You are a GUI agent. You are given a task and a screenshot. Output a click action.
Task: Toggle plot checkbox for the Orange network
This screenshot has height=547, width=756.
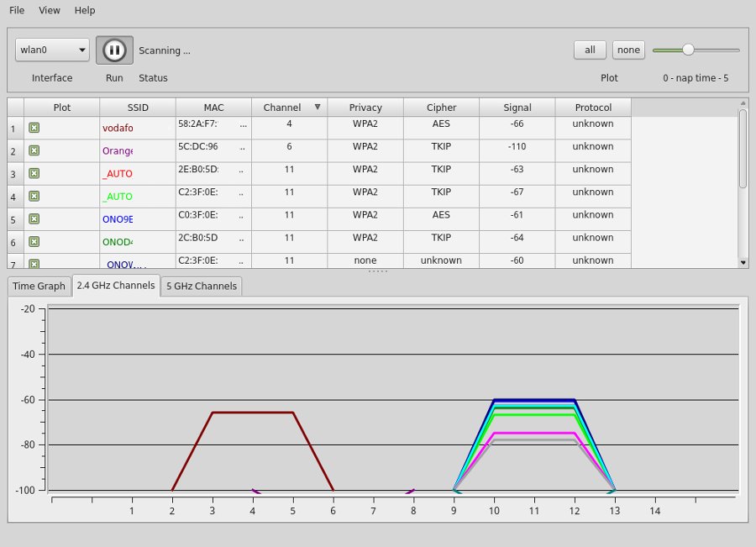(34, 150)
